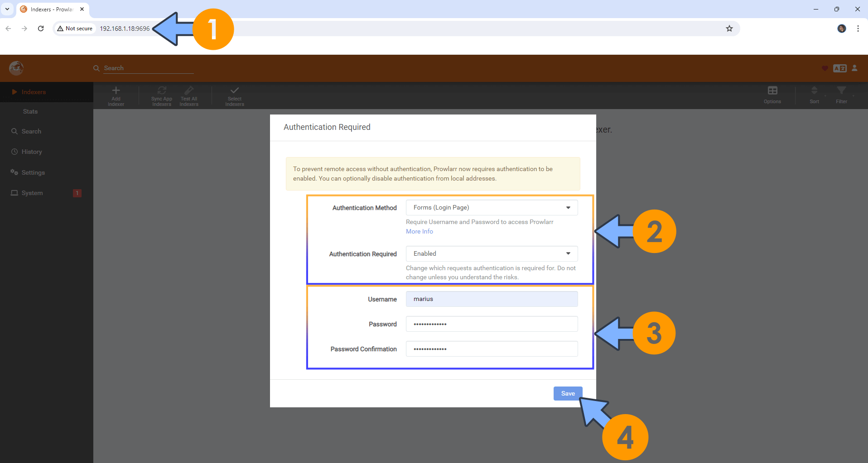Go to Settings in the sidebar

[x=33, y=172]
